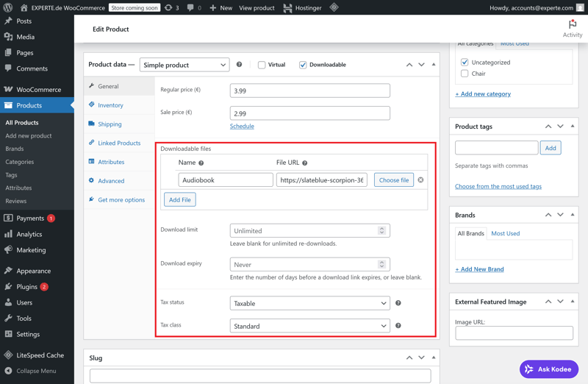588x384 pixels.
Task: Click the Product tags input field
Action: [x=496, y=148]
